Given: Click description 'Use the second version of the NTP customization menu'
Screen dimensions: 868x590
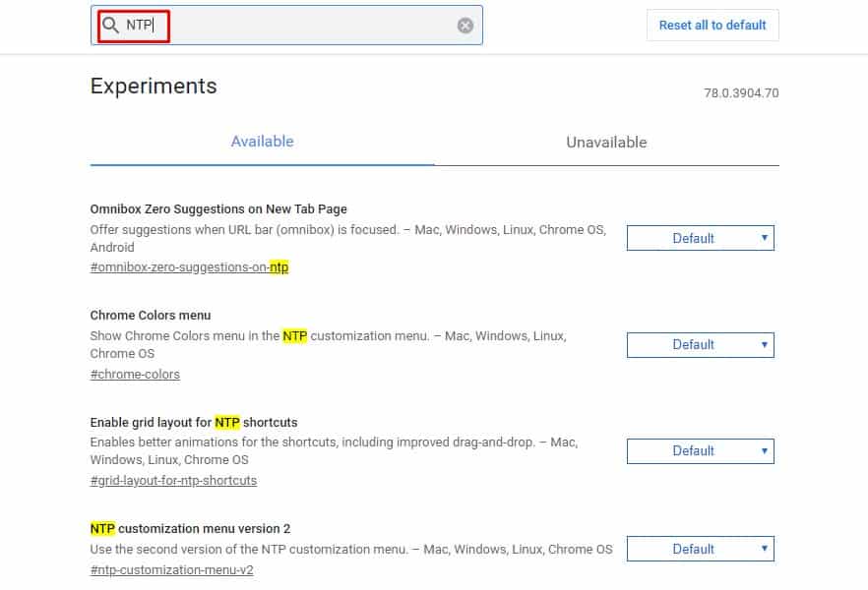Looking at the screenshot, I should point(249,550).
